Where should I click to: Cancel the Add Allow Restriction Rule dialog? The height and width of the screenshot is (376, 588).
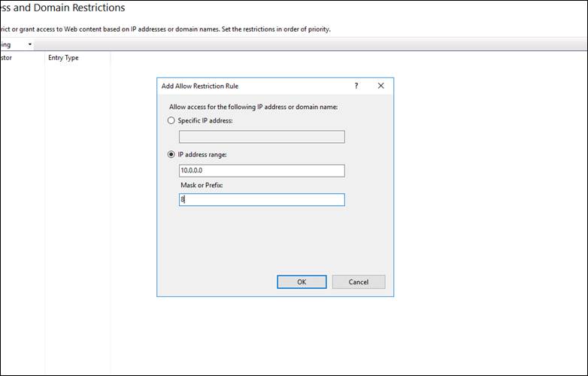coord(359,282)
